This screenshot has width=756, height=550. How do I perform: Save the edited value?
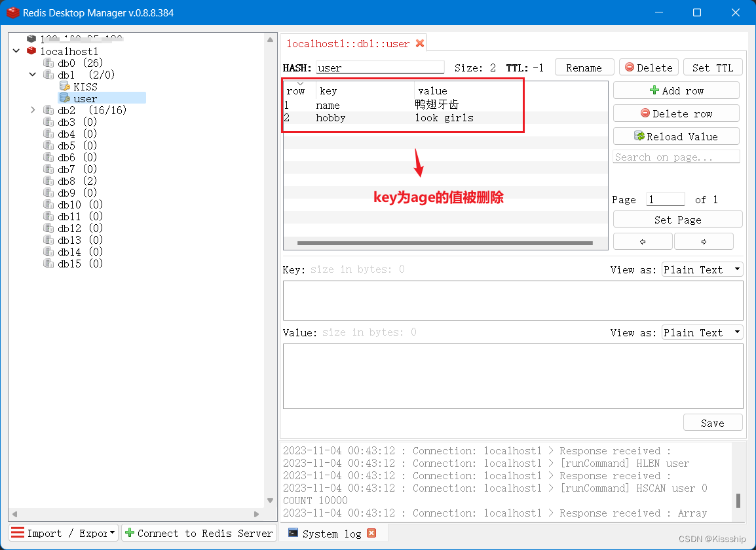[713, 423]
